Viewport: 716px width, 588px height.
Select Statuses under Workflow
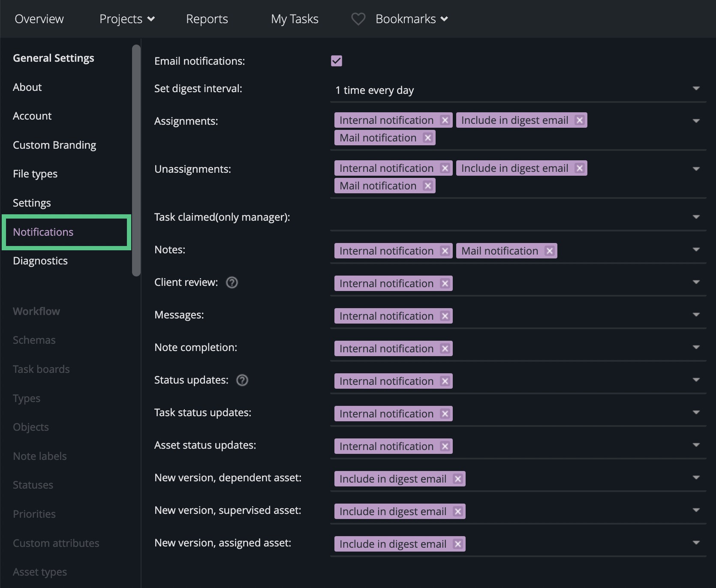click(33, 485)
